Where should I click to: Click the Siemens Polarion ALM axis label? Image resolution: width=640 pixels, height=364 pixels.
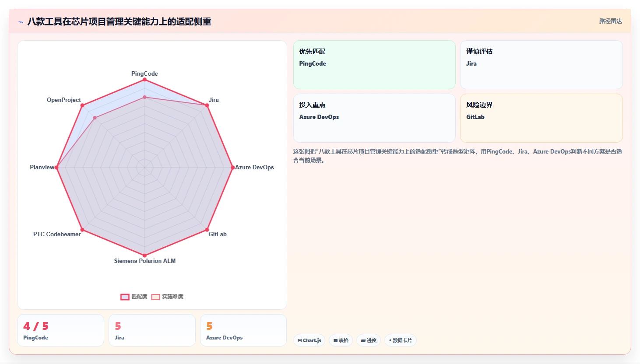pyautogui.click(x=145, y=261)
